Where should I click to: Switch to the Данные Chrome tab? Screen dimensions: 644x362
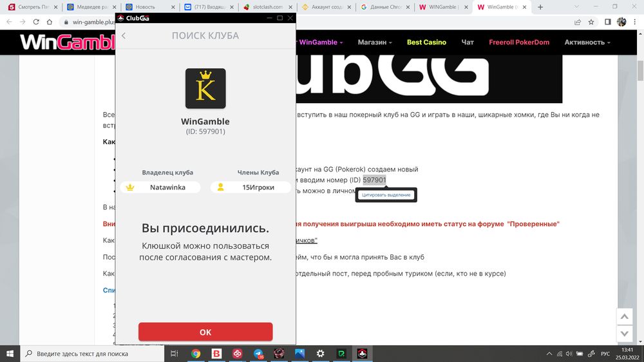coord(385,7)
